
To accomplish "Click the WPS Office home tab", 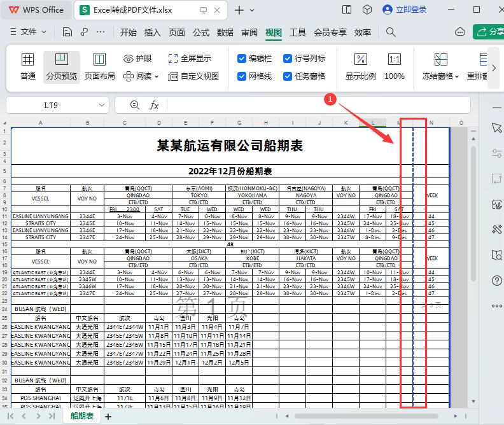I will 36,10.
